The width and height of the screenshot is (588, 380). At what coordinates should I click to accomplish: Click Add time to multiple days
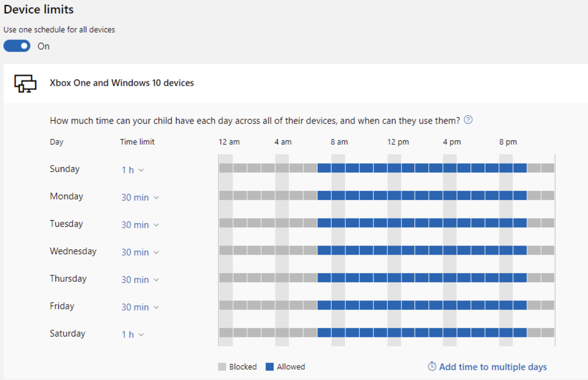(492, 367)
